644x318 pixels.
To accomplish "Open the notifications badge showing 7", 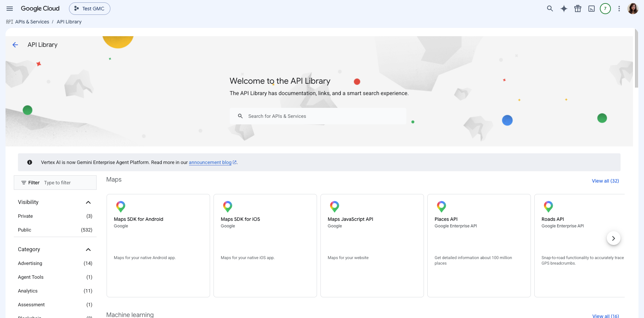I will 605,9.
